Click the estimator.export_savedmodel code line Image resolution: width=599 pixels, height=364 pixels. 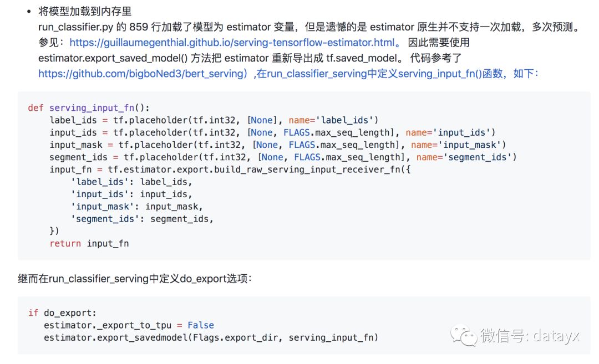(211, 337)
